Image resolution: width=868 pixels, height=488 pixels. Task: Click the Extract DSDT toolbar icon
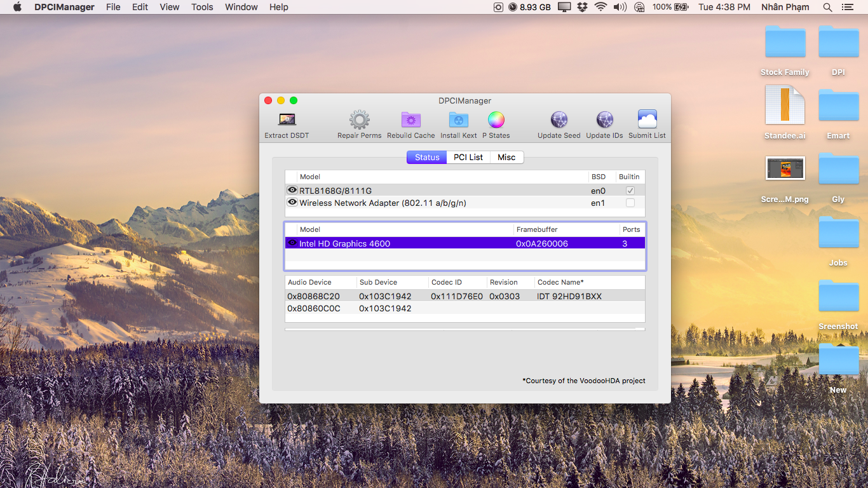click(x=287, y=119)
